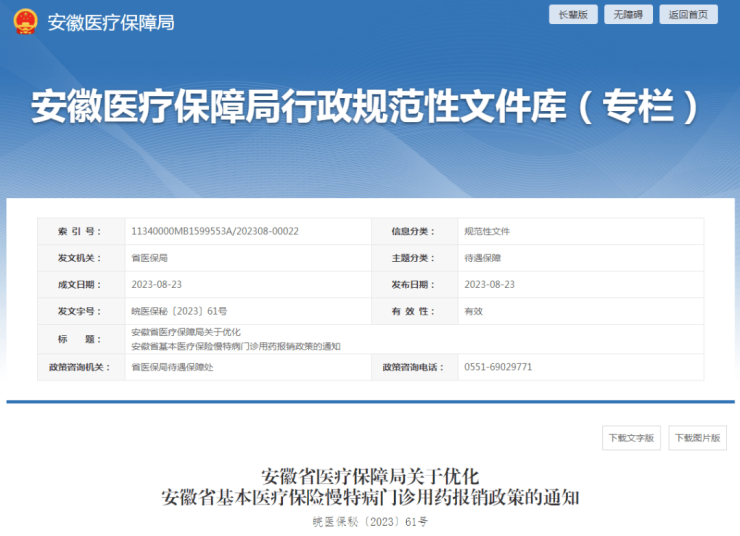Open the 长辈版 elder-friendly mode
The height and width of the screenshot is (536, 740).
pyautogui.click(x=573, y=14)
